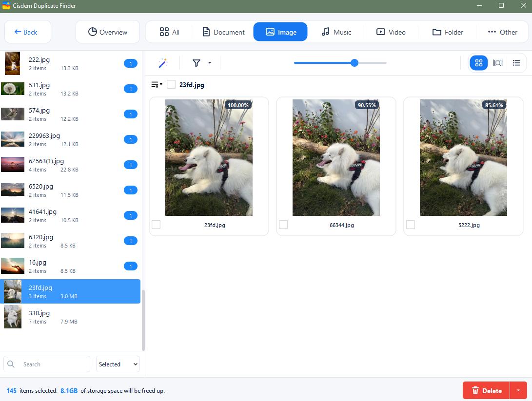
Task: Switch to the Music tab
Action: 336,32
